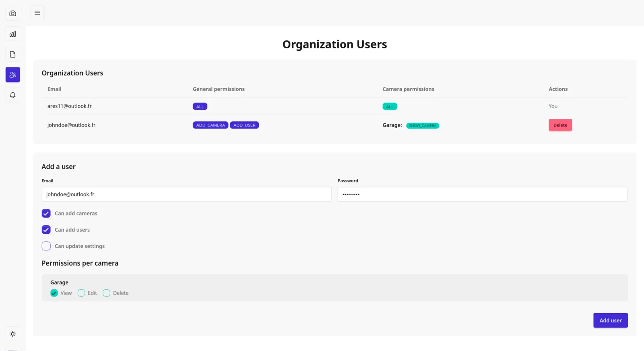Click the "You" text in Actions column
Viewport: 644px width, 351px height.
(553, 106)
